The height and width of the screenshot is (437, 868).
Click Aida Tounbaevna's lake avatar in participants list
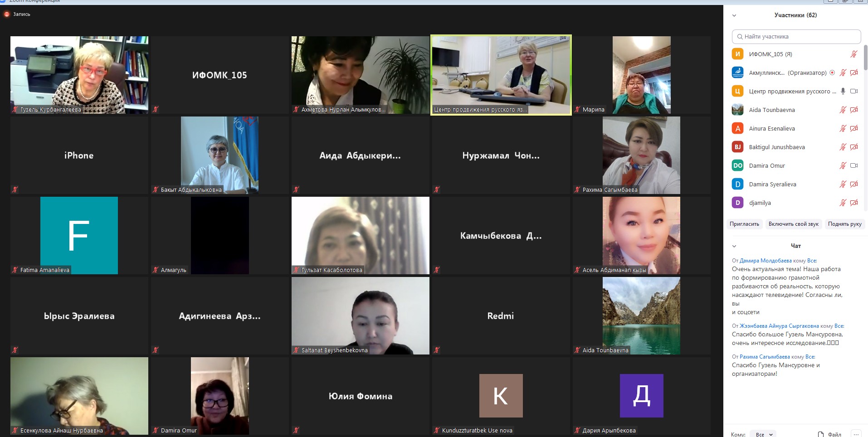click(x=737, y=110)
